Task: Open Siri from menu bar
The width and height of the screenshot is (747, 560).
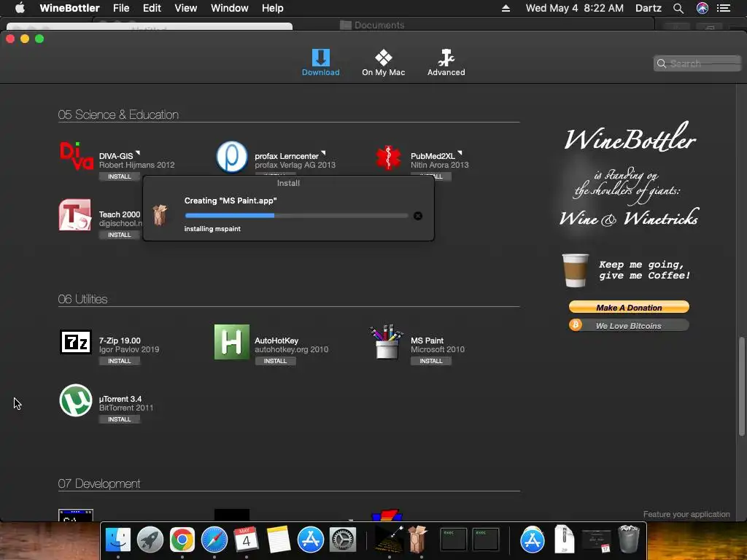Action: click(x=703, y=8)
